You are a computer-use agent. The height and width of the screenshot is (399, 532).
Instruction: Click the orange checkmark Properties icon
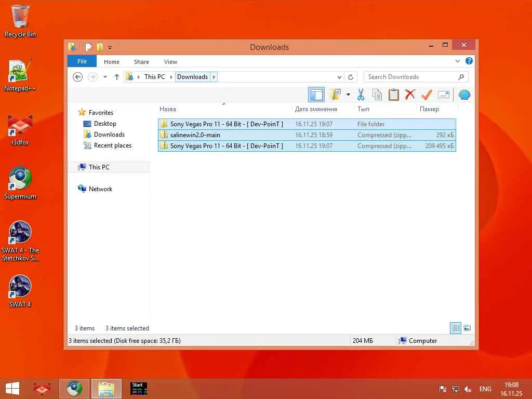pyautogui.click(x=427, y=95)
